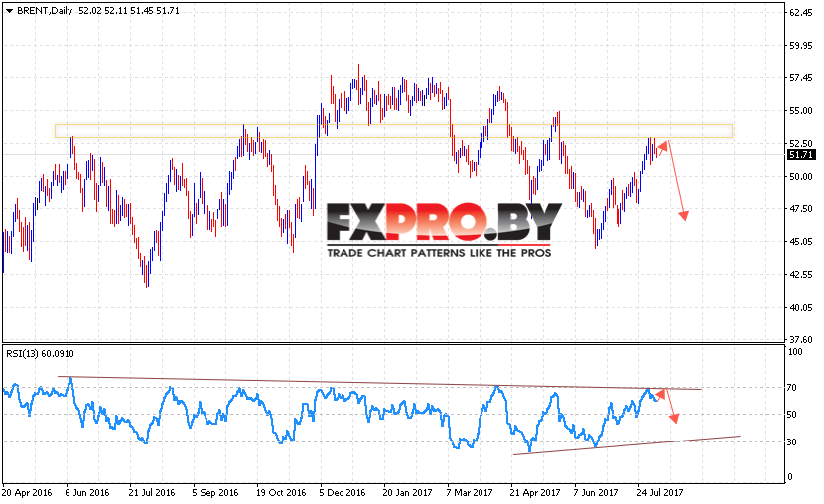Select the RSI 0 level label

(790, 476)
